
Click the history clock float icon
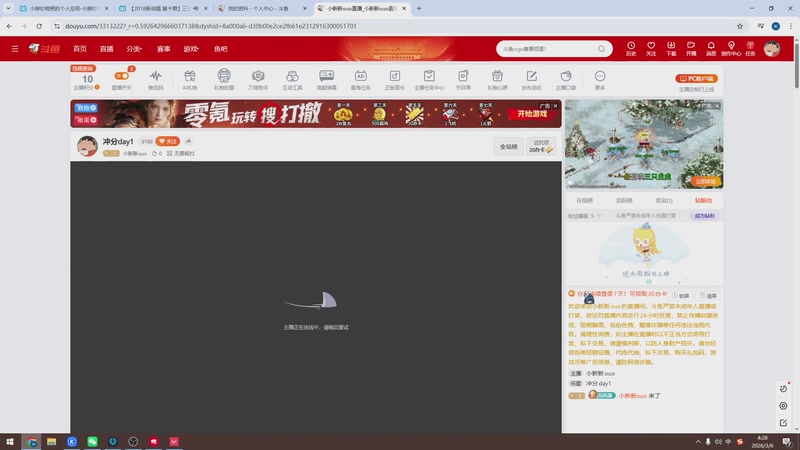point(783,389)
